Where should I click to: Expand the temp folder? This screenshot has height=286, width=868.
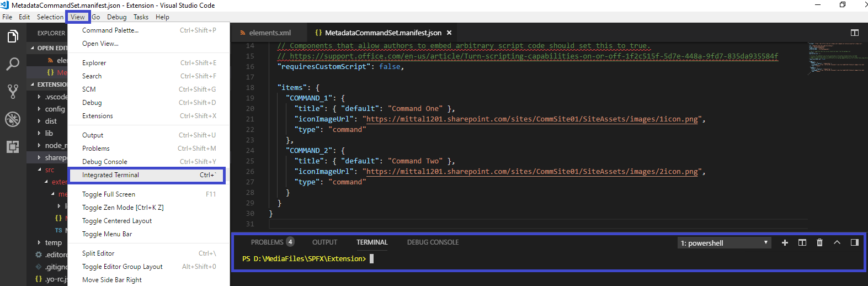coord(39,242)
